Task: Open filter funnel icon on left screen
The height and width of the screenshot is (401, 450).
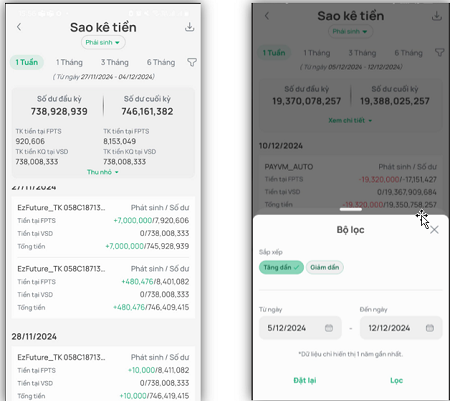Action: (x=192, y=62)
